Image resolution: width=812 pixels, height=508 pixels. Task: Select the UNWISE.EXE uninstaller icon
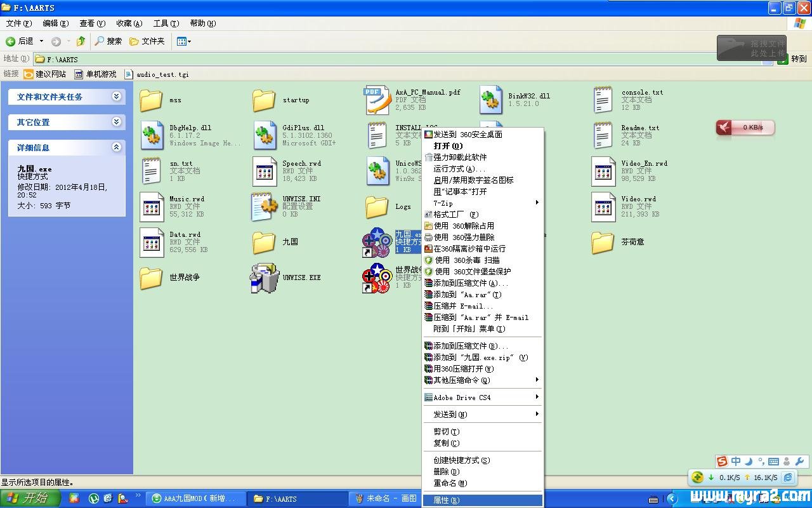point(265,277)
